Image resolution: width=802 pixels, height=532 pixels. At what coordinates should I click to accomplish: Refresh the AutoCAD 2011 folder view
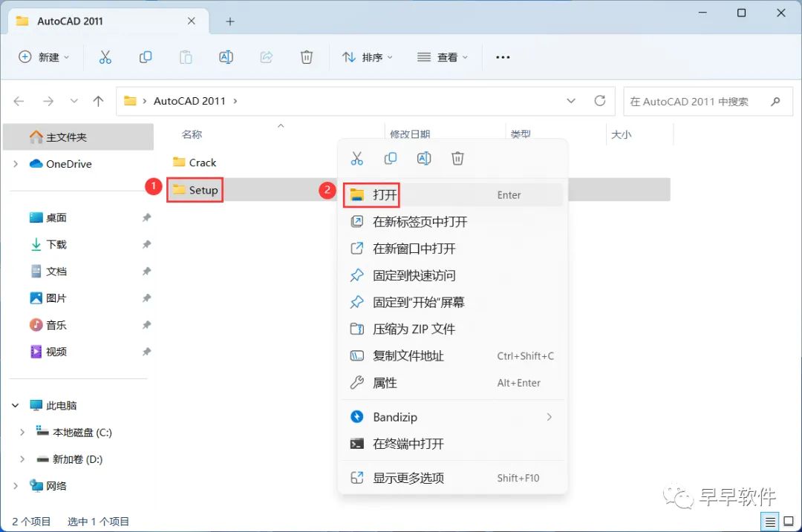600,101
